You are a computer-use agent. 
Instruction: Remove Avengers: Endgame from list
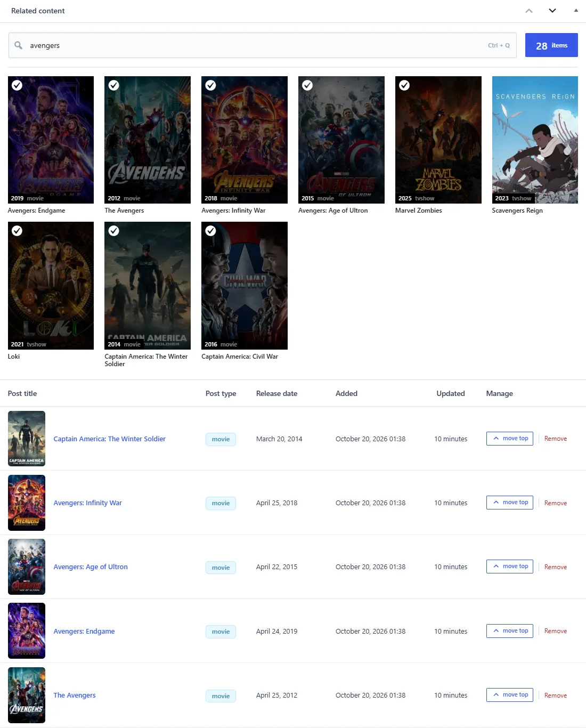pos(556,631)
